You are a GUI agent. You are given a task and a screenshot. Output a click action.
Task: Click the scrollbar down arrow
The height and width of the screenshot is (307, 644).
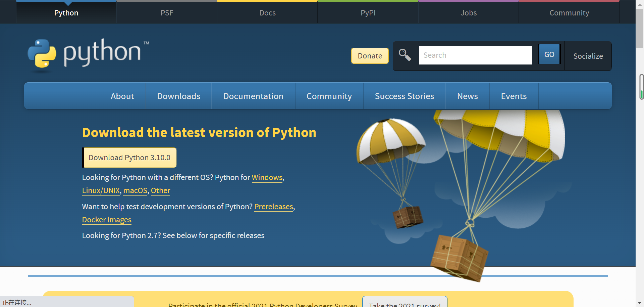[640, 303]
